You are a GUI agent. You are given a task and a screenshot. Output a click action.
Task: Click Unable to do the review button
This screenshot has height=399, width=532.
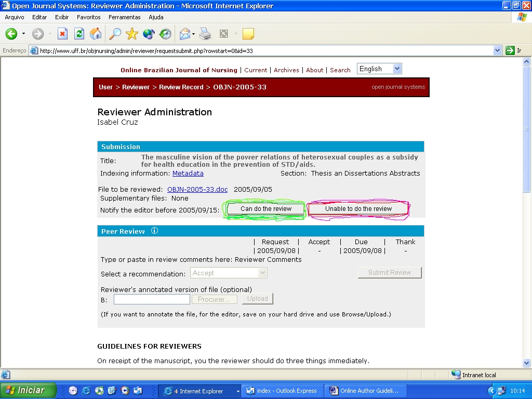[358, 209]
